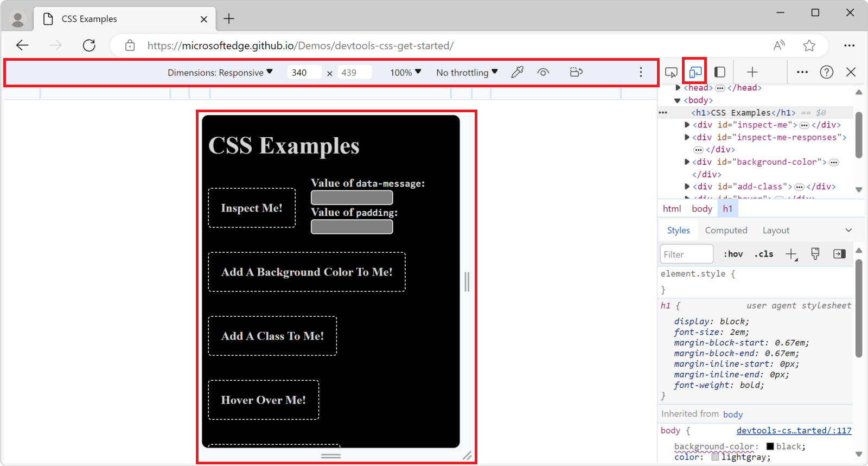Toggle computed styles sidebar icon
The width and height of the screenshot is (868, 466).
click(x=839, y=254)
